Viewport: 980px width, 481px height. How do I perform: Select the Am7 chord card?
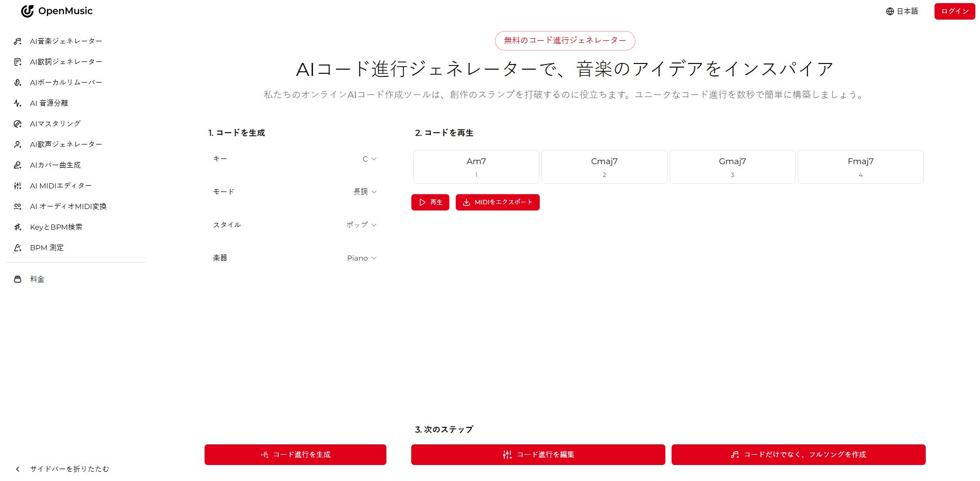[x=476, y=167]
